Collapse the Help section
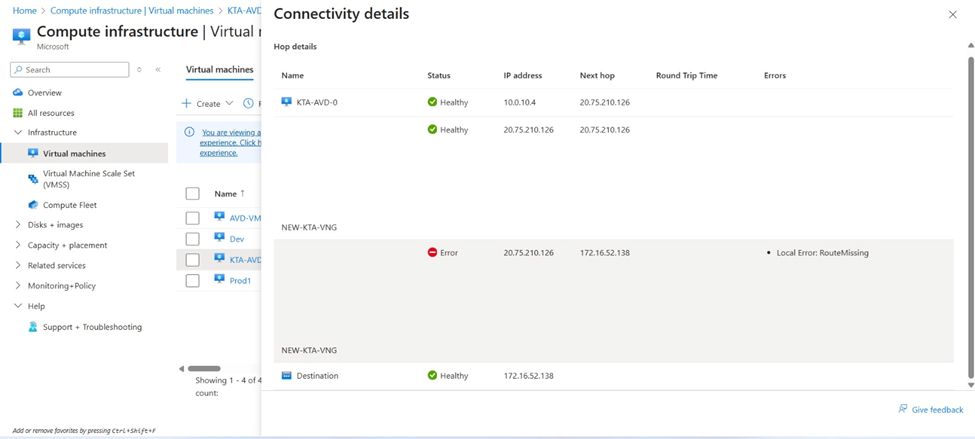The image size is (975, 439). click(x=17, y=306)
